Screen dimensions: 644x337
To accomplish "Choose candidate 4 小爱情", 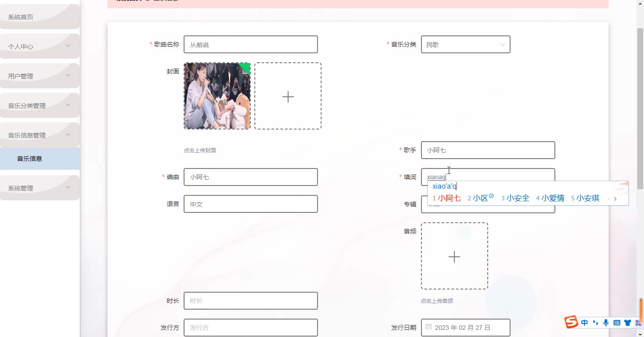I will tap(550, 198).
